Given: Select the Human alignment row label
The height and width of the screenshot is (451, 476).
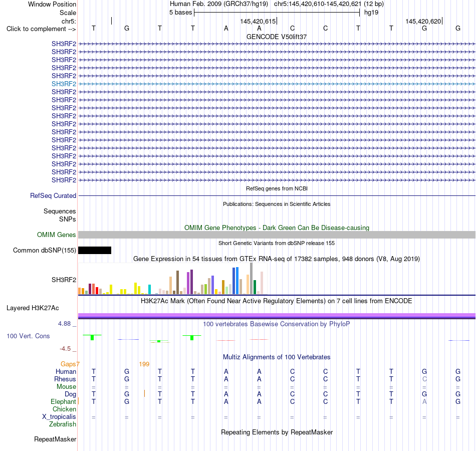Looking at the screenshot, I should 66,371.
